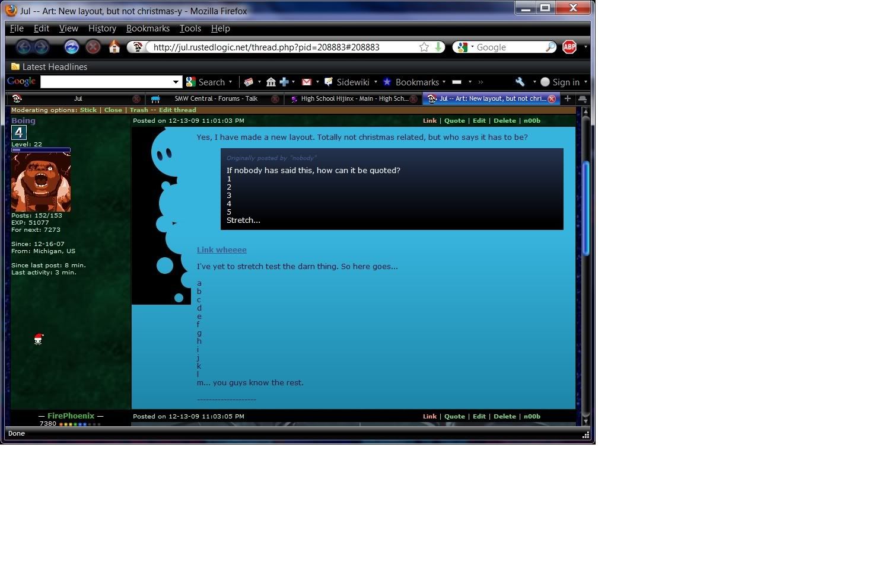Reload the page with the refresh icon
The image size is (891, 588).
pyautogui.click(x=72, y=47)
